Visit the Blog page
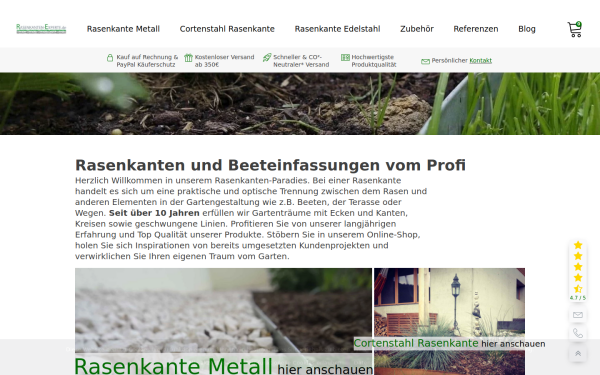 (x=527, y=29)
